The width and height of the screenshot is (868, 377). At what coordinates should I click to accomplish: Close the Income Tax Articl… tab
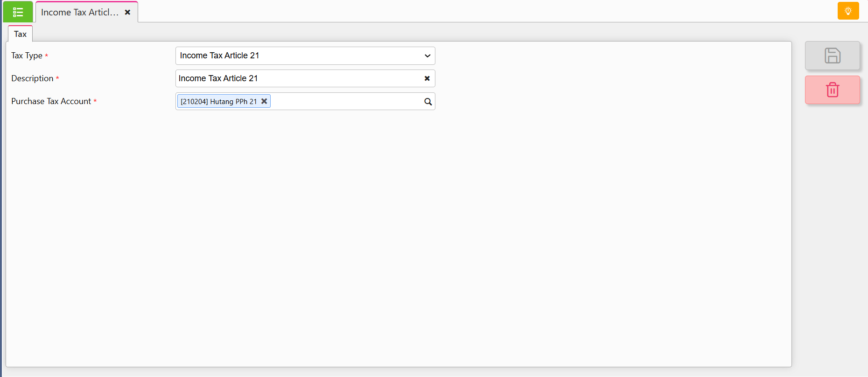pyautogui.click(x=127, y=12)
